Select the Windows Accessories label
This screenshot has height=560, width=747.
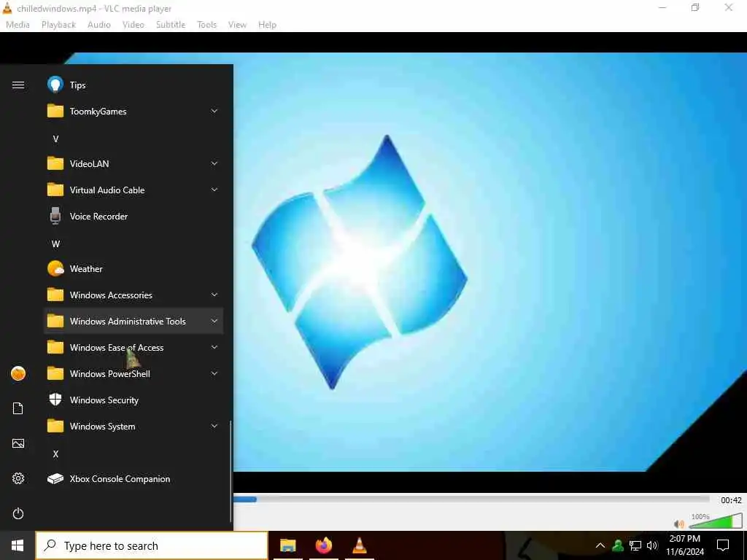[x=111, y=295]
